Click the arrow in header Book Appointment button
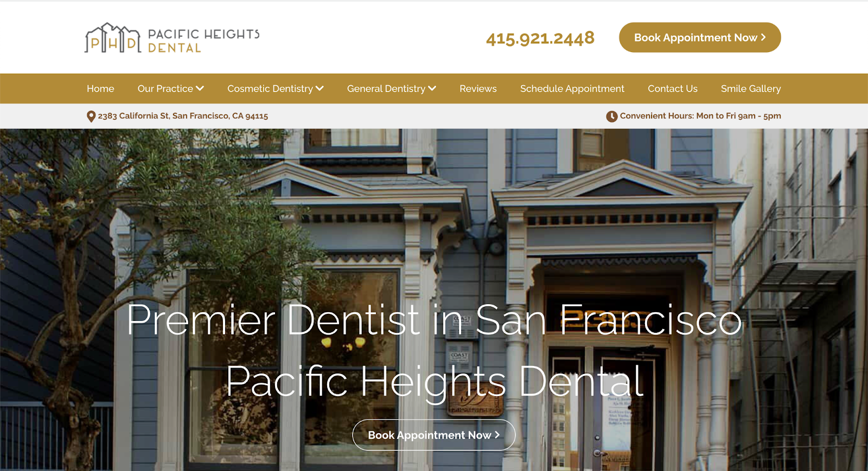868x471 pixels. click(763, 37)
